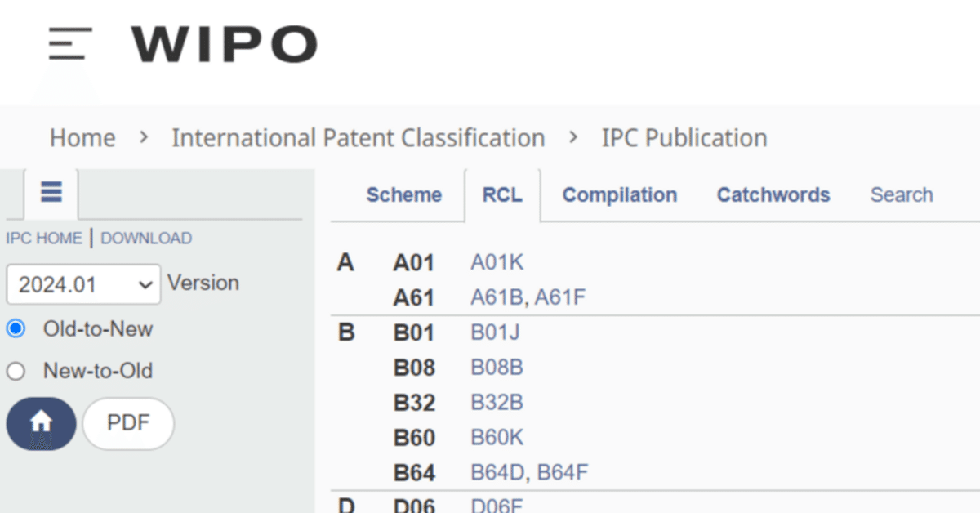
Task: Select the Old-to-New radio button
Action: pos(16,329)
